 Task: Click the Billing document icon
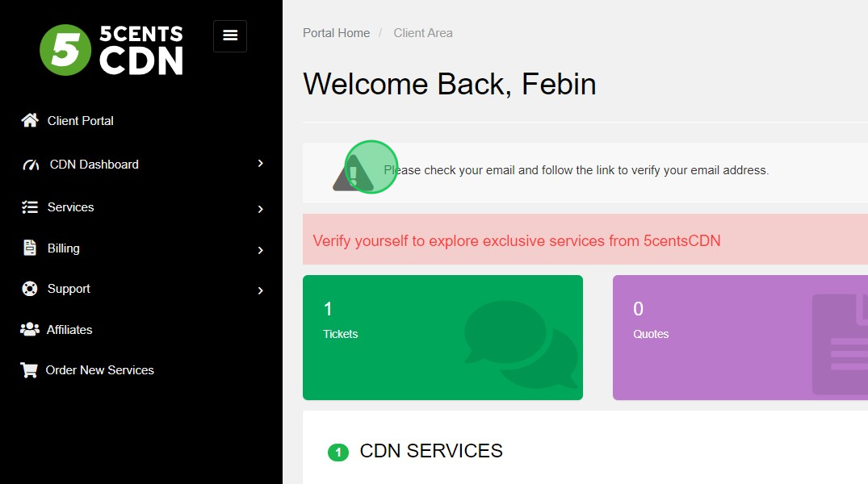(x=30, y=248)
